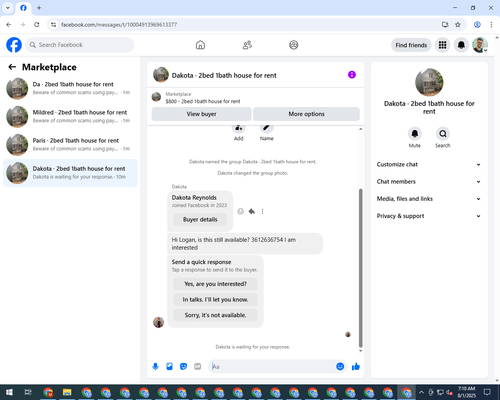The height and width of the screenshot is (400, 500).
Task: Open the Da - 2bed 1bath conversation
Action: (x=70, y=89)
